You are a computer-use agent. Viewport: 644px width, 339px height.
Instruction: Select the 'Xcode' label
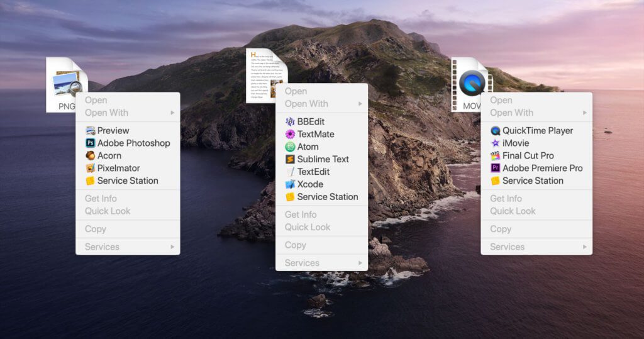pyautogui.click(x=310, y=184)
